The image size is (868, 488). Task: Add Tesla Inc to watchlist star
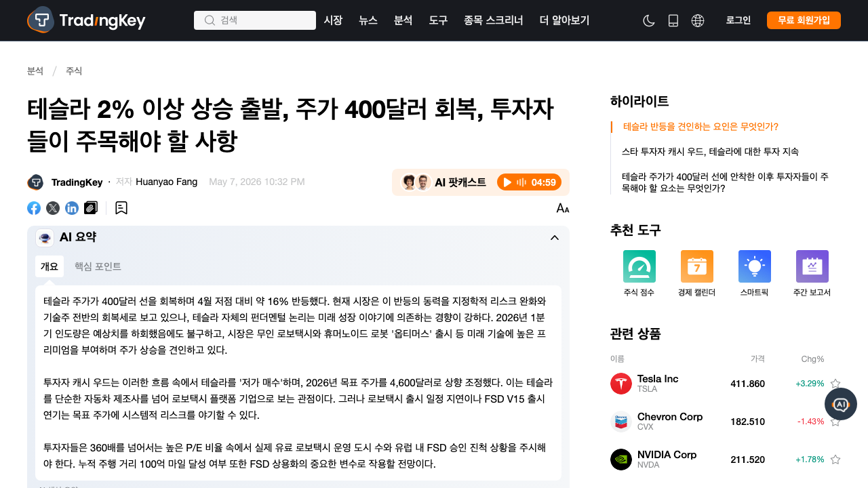click(x=835, y=384)
